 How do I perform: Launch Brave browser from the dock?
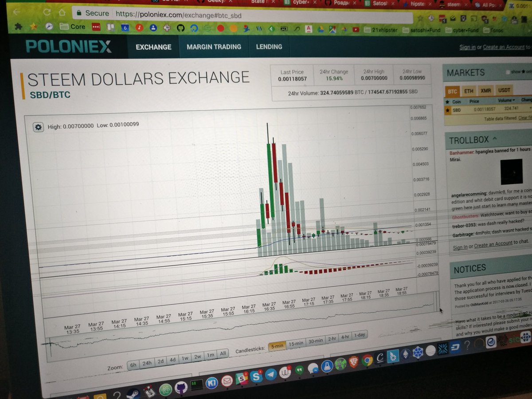pos(353,361)
